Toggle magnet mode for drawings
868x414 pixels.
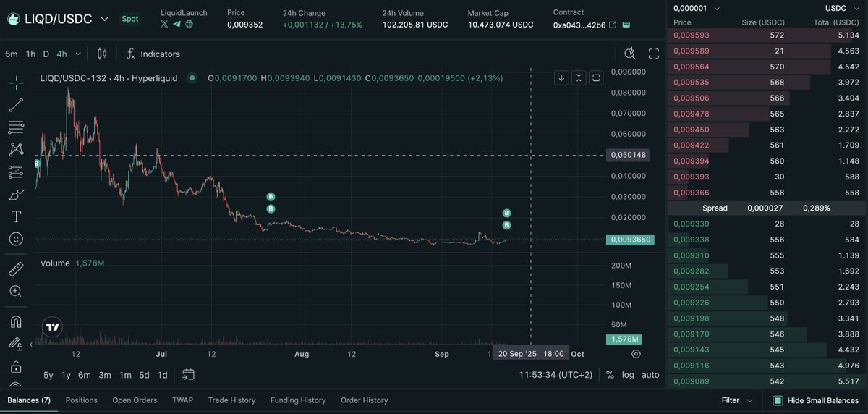coord(16,321)
